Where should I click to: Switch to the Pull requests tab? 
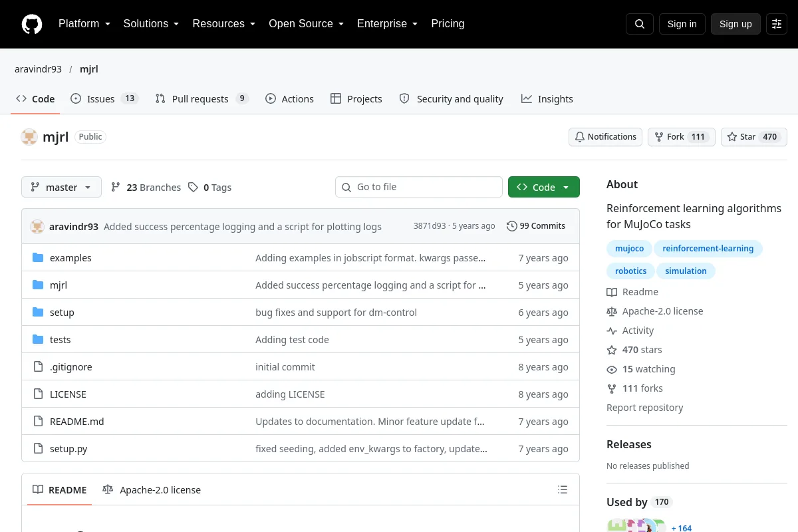[201, 98]
